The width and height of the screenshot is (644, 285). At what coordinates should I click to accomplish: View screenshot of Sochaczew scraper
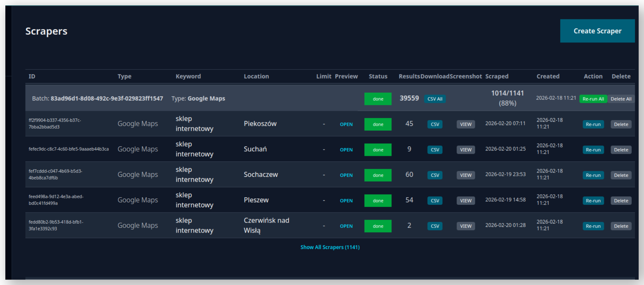[x=466, y=175]
